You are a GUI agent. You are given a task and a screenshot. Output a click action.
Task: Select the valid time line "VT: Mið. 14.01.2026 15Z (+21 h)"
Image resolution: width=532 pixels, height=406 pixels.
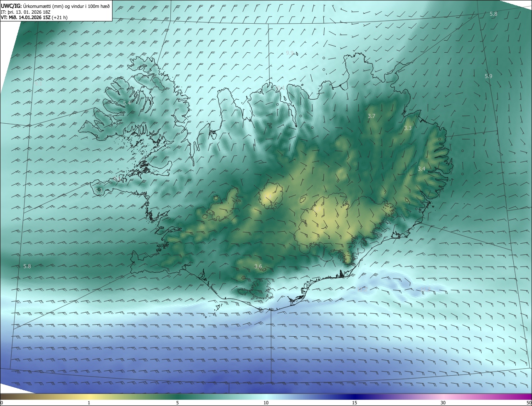[x=34, y=17]
